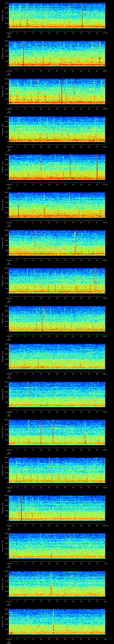Click the 5:47:00 start time label
Image resolution: width=114 pixels, height=644 pixels.
click(9, 71)
